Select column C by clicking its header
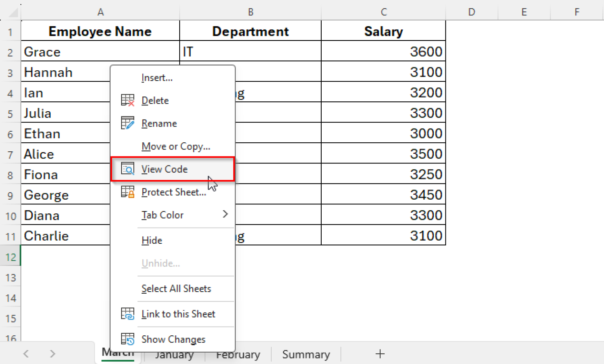The width and height of the screenshot is (604, 364). [383, 12]
